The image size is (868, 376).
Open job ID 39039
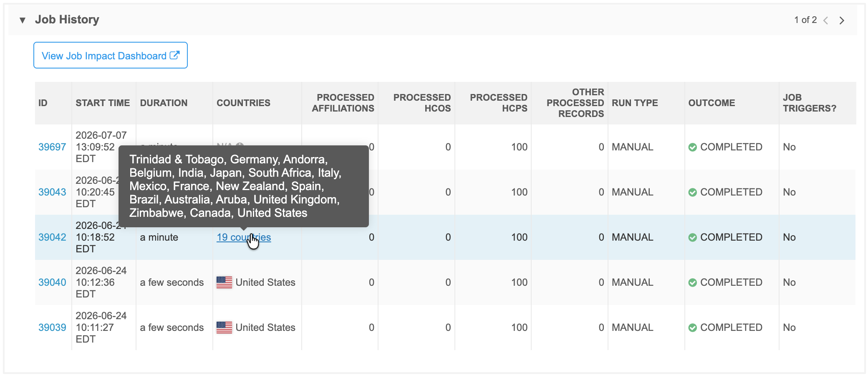click(x=52, y=328)
